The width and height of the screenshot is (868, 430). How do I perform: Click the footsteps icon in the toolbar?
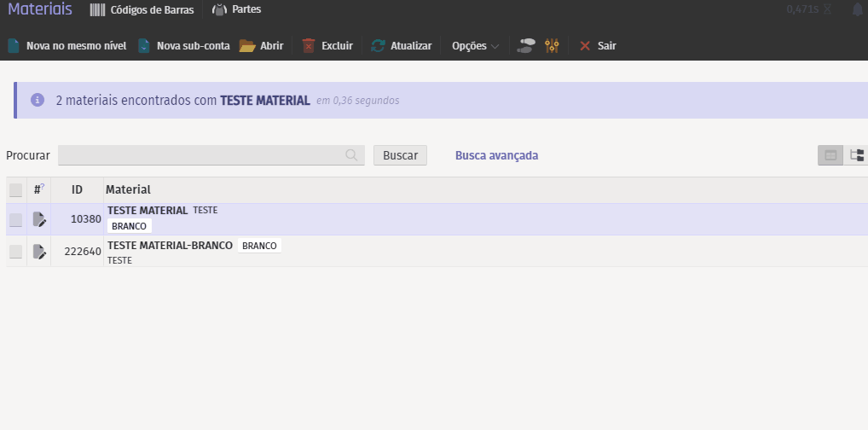click(526, 46)
